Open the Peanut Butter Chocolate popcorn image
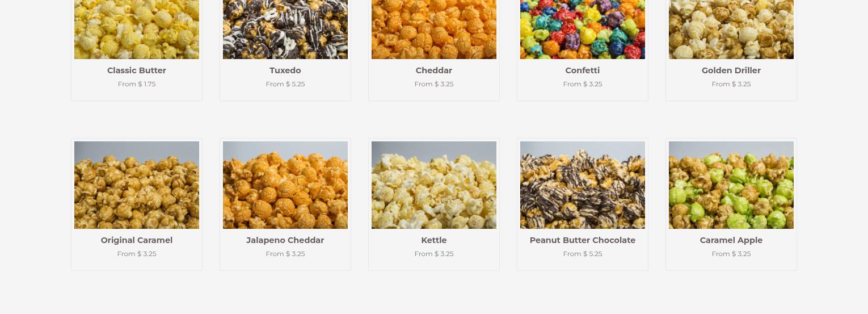The image size is (868, 314). tap(583, 185)
